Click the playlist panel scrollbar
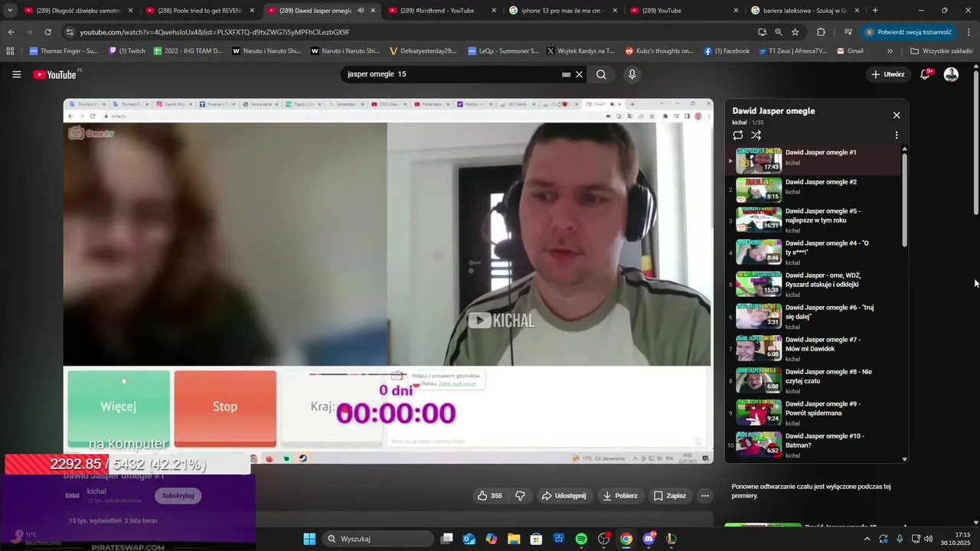This screenshot has height=551, width=980. tap(904, 199)
